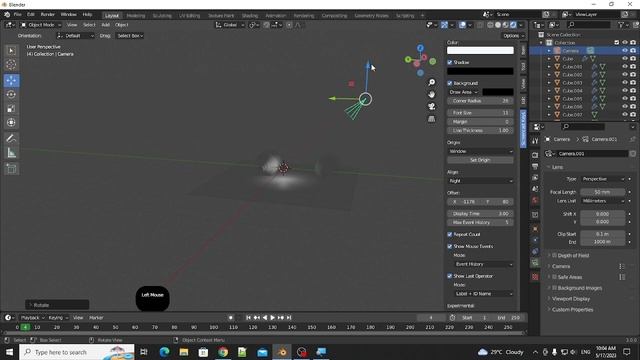Click the Set Origin button
The width and height of the screenshot is (640, 360).
480,160
